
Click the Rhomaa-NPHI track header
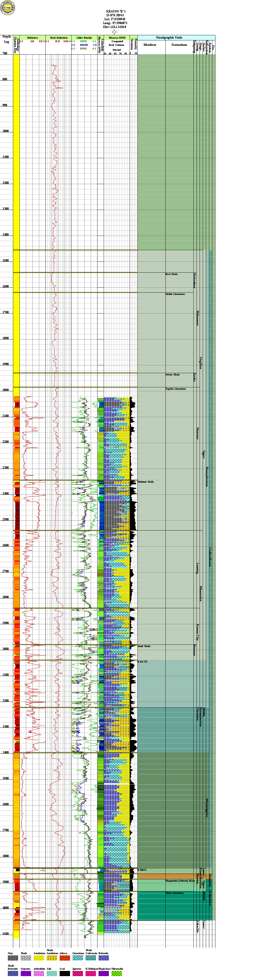coord(117,38)
